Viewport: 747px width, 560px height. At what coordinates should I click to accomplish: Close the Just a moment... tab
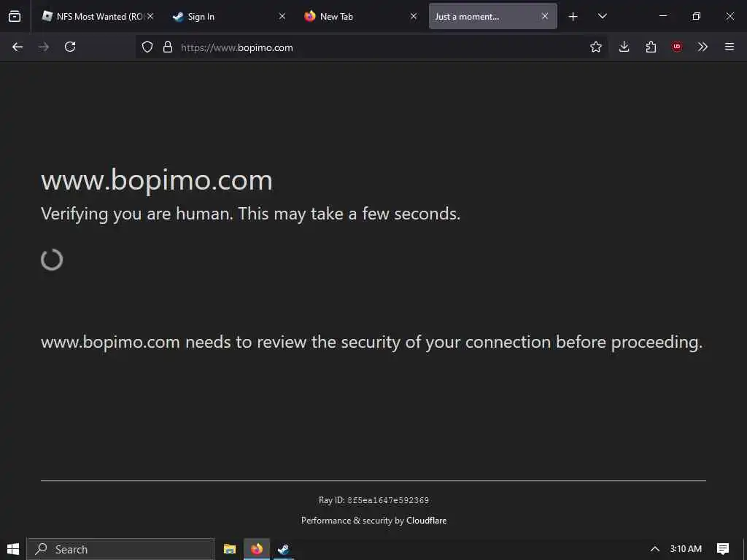pos(545,16)
